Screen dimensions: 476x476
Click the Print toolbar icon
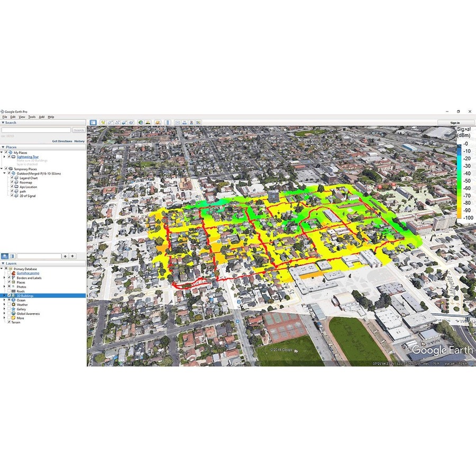[184, 122]
